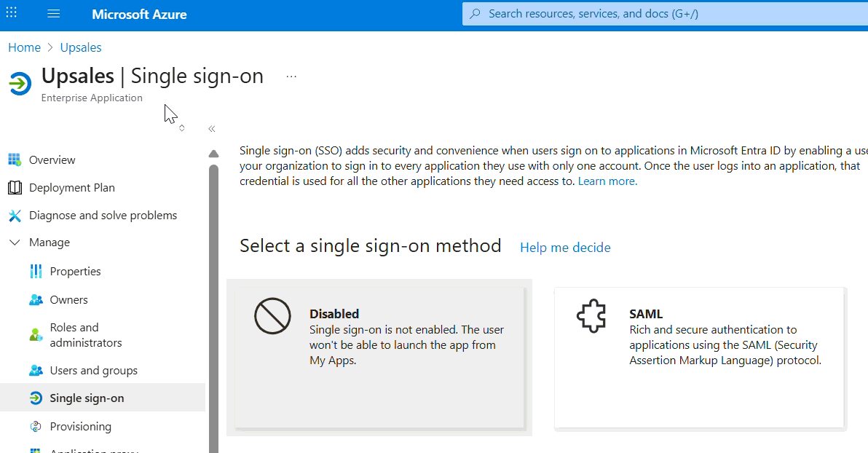The width and height of the screenshot is (868, 453).
Task: Go to Home breadcrumb
Action: [x=24, y=47]
